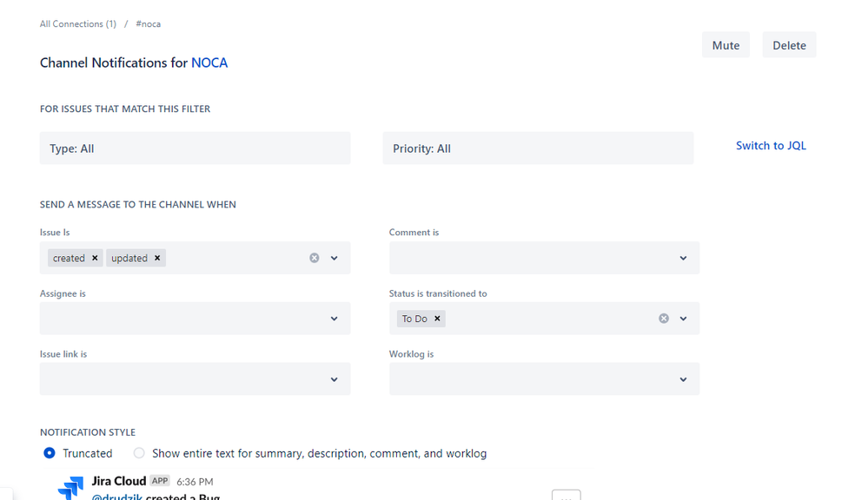This screenshot has height=500, width=868.
Task: Click the 'updated' tag label
Action: (x=129, y=259)
